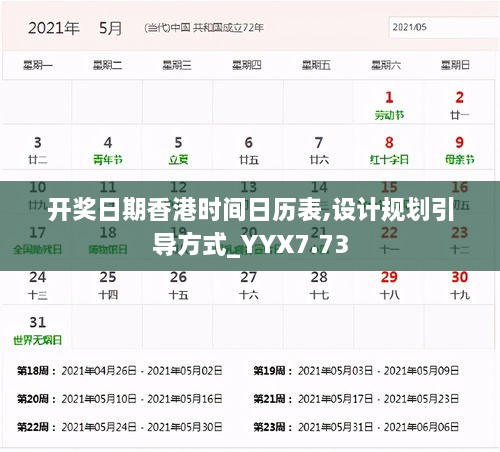Click the 星期一 column header
This screenshot has width=500, height=452.
tap(37, 65)
